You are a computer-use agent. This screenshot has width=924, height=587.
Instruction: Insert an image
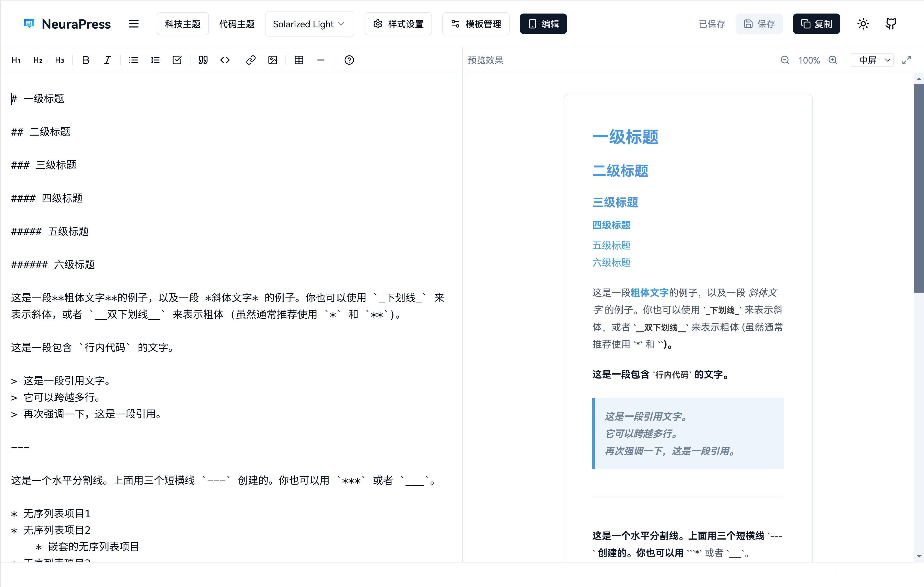[x=273, y=60]
